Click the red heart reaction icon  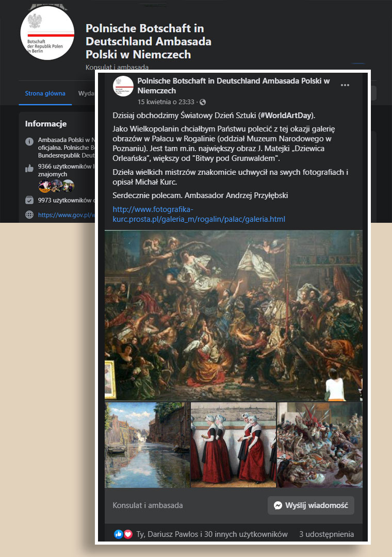coord(128,534)
